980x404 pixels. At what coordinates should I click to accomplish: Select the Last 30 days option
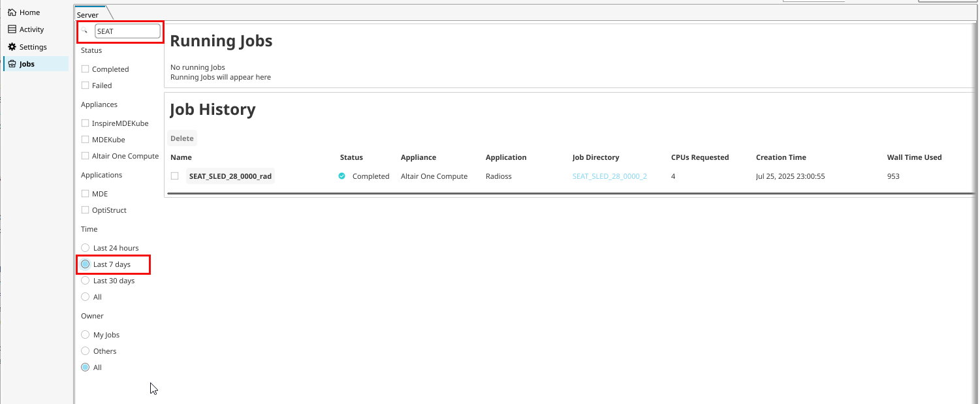(x=85, y=281)
